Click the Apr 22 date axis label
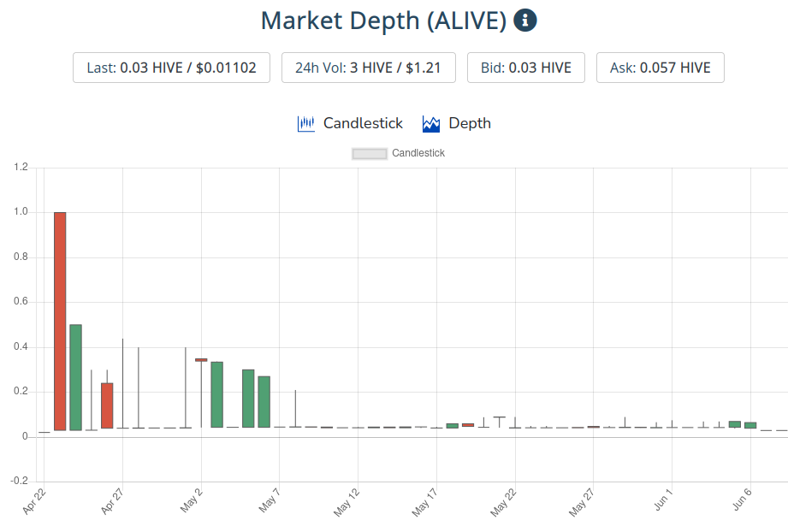 [34, 502]
